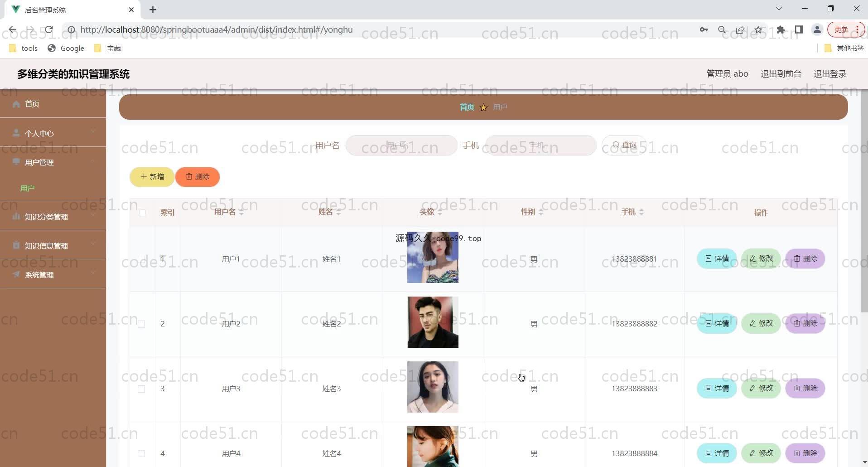Open 详情 for 用户4
The height and width of the screenshot is (467, 868).
pos(717,453)
